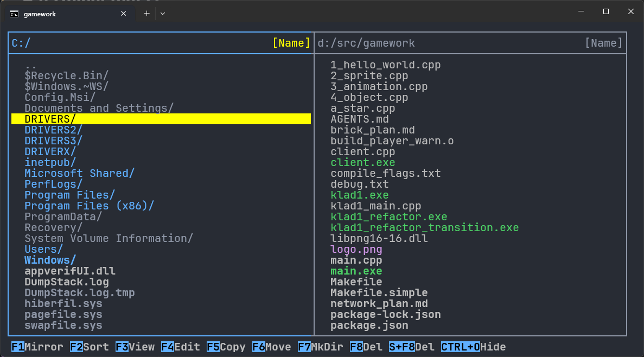Click F1 Mirror function key
Image resolution: width=644 pixels, height=357 pixels.
(x=37, y=347)
